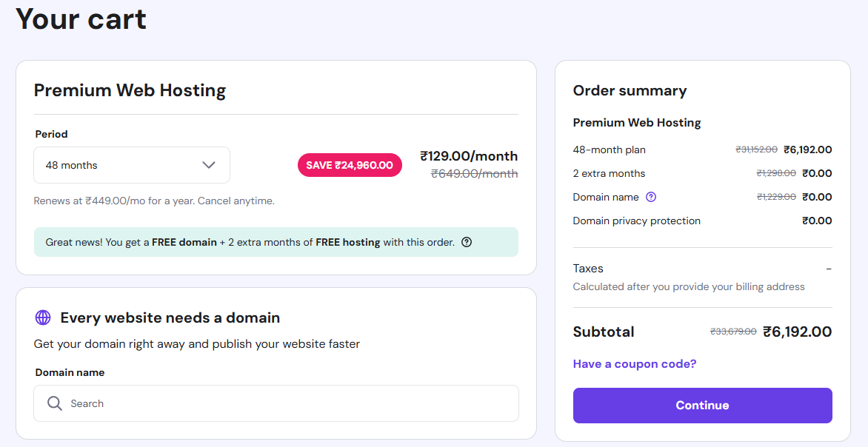The width and height of the screenshot is (868, 447).
Task: Click the search magnifier in domain field
Action: click(55, 403)
